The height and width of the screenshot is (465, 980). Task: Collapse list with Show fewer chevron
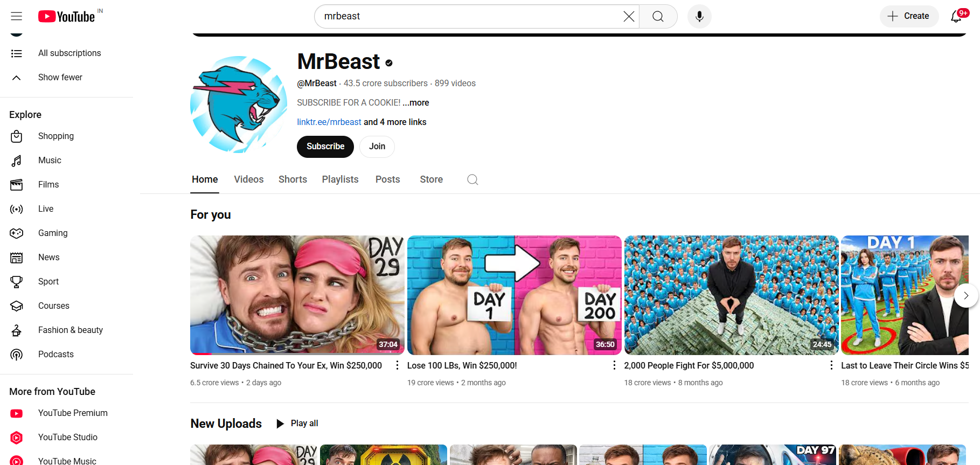pyautogui.click(x=17, y=78)
